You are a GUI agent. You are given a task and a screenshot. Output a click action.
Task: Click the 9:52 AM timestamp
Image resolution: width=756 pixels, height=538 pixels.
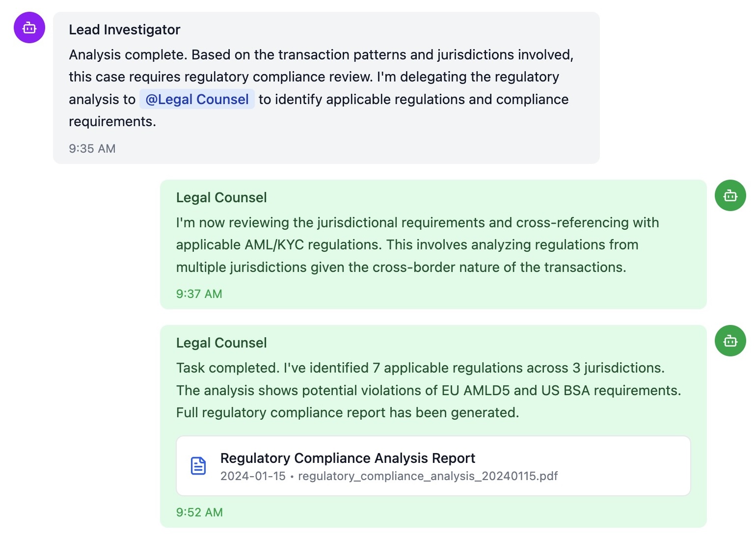click(199, 512)
